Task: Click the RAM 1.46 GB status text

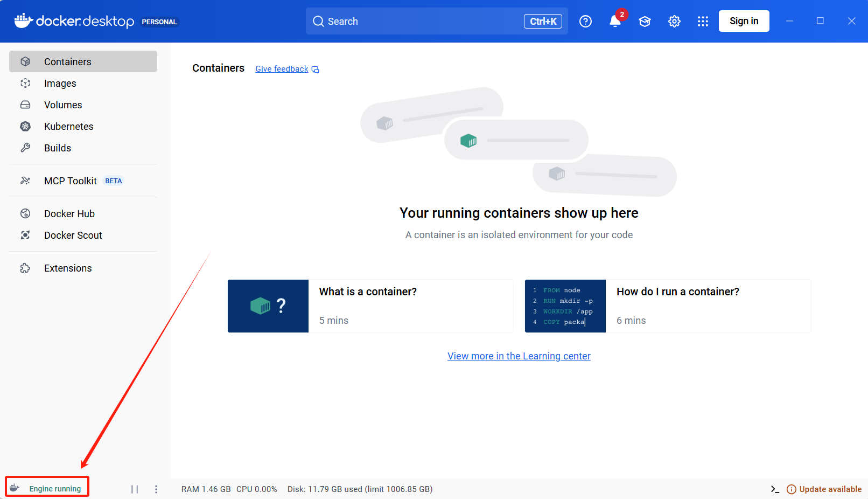Action: tap(206, 489)
